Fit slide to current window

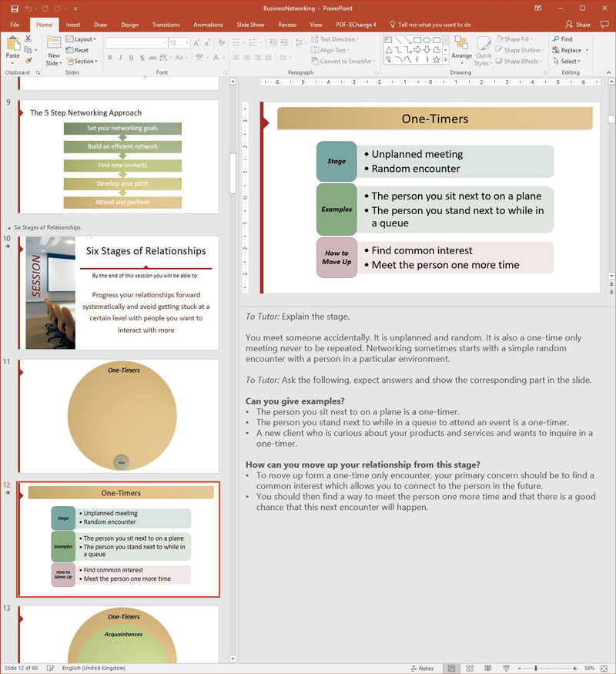coord(604,668)
